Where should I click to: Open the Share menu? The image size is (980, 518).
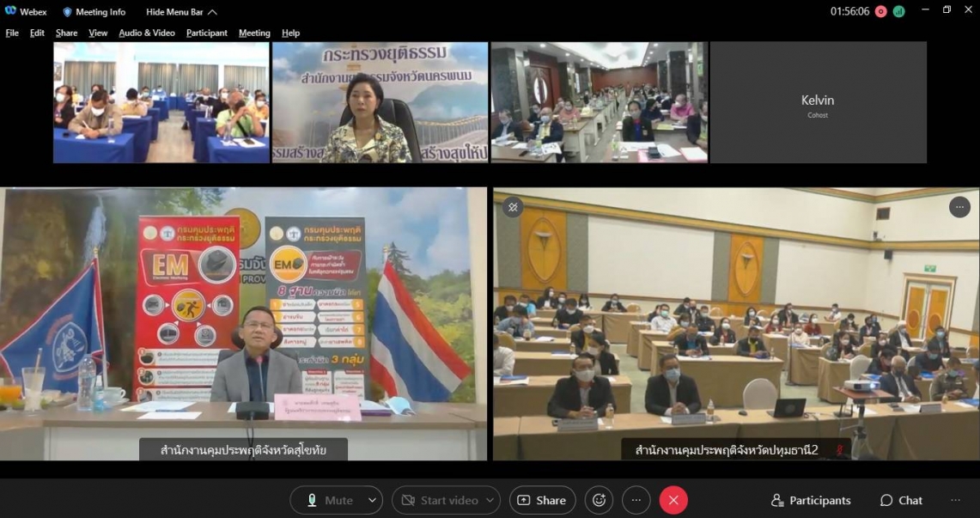click(x=66, y=34)
